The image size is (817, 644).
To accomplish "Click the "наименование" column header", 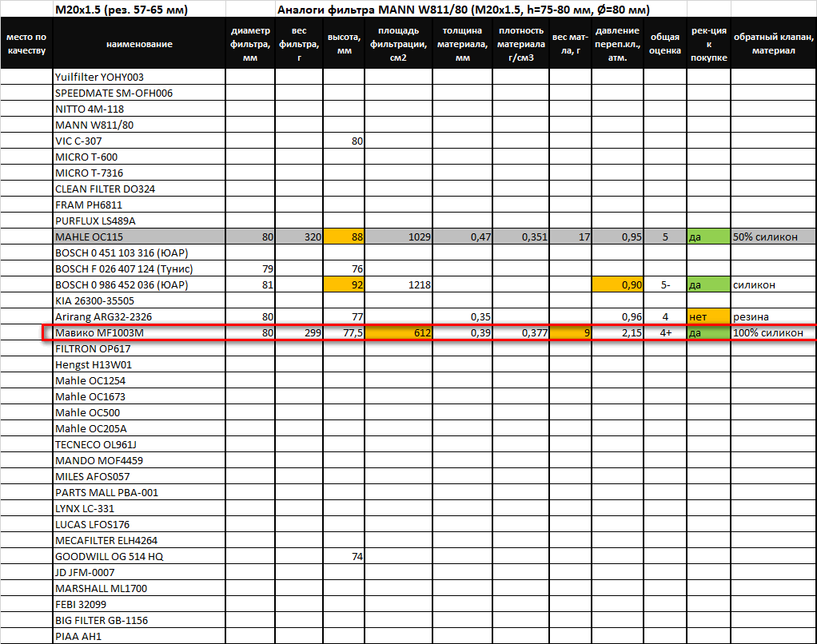I will (x=139, y=44).
